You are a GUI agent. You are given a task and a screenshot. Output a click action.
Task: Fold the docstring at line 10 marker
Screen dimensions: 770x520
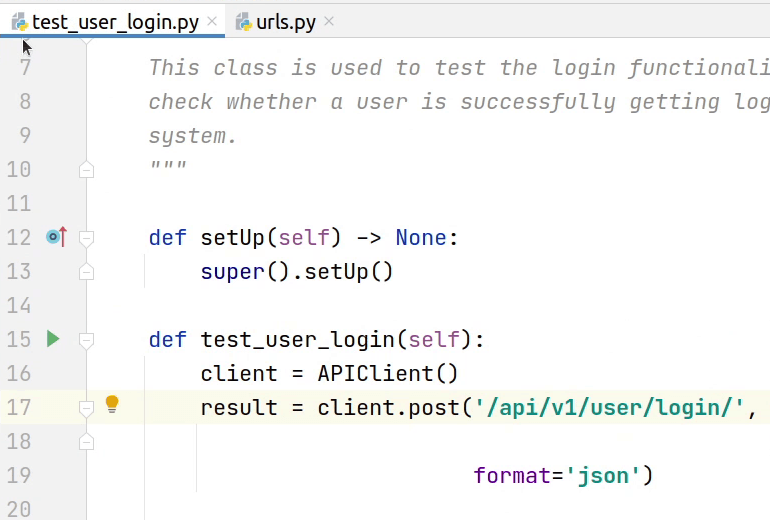click(86, 170)
